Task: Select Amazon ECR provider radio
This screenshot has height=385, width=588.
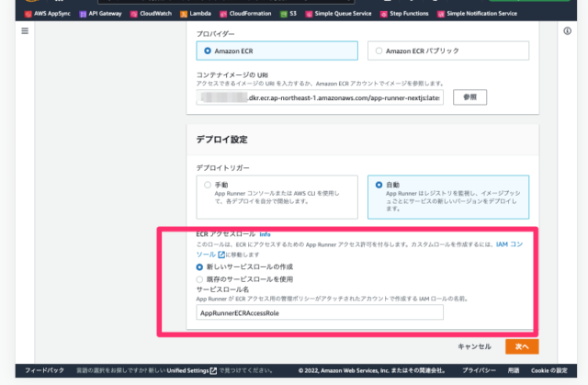Action: tap(208, 51)
